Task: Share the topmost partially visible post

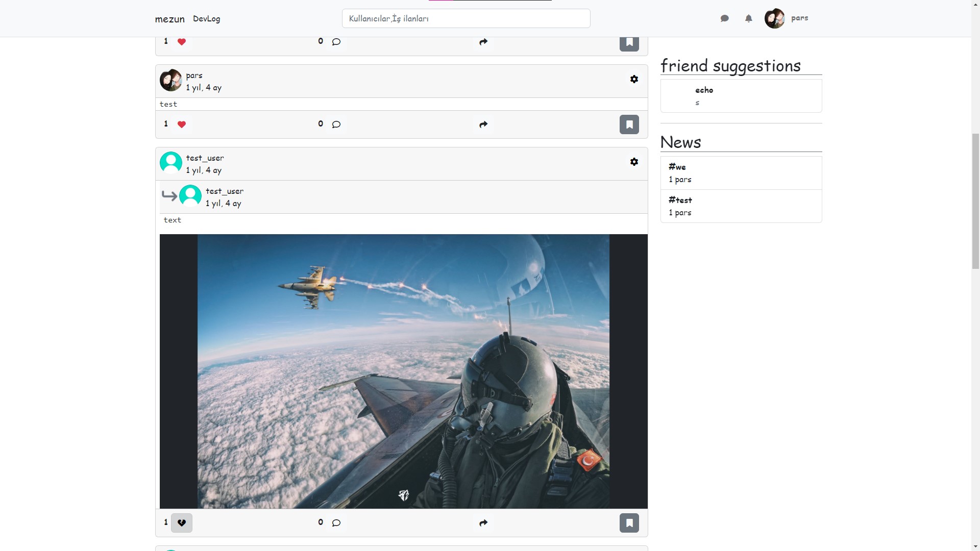Action: (483, 42)
